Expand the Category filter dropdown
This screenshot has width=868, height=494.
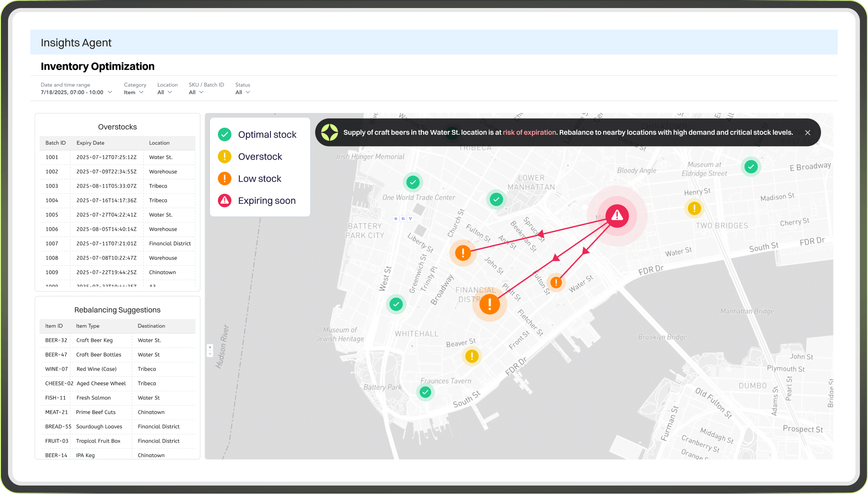(x=134, y=92)
